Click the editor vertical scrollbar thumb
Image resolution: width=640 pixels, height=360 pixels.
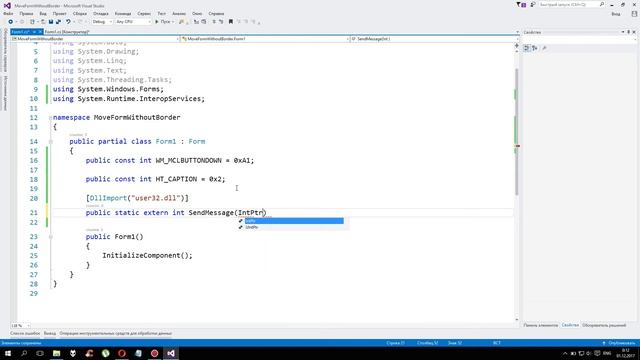pyautogui.click(x=516, y=131)
